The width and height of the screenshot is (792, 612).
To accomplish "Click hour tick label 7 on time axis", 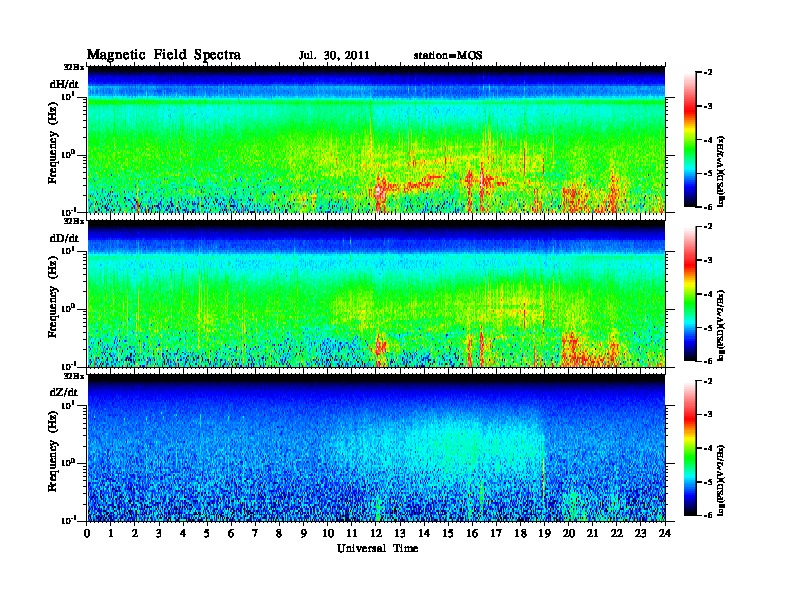I will [255, 534].
